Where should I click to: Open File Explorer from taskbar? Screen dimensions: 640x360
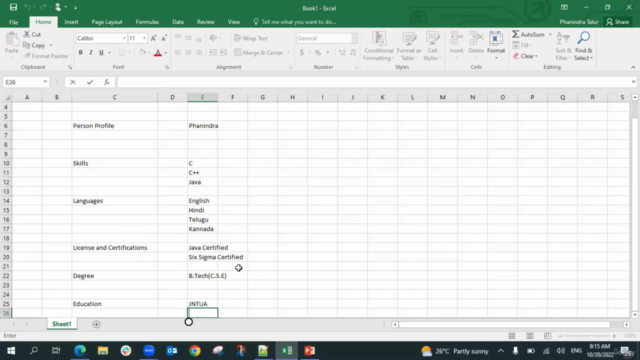[103, 351]
